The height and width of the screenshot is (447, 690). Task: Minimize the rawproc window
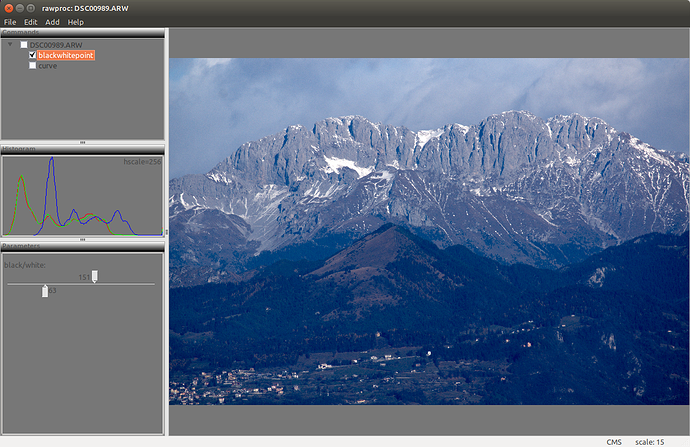[x=20, y=8]
